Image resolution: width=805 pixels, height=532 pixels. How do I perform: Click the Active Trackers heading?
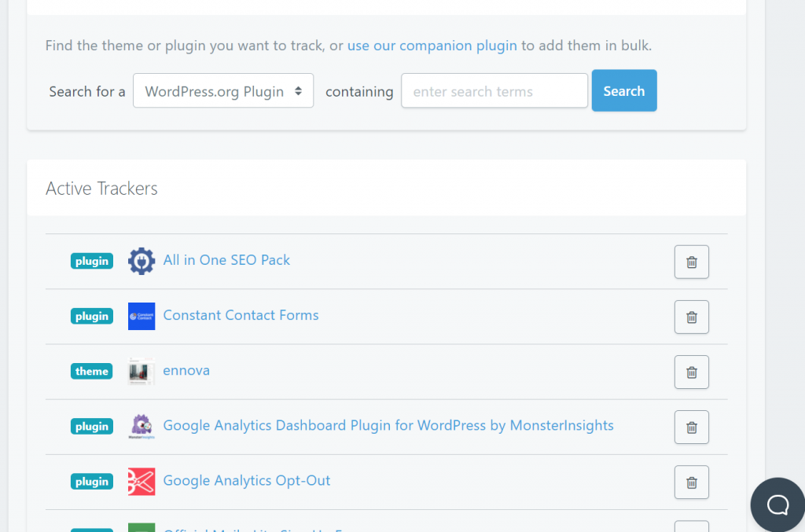click(x=101, y=189)
